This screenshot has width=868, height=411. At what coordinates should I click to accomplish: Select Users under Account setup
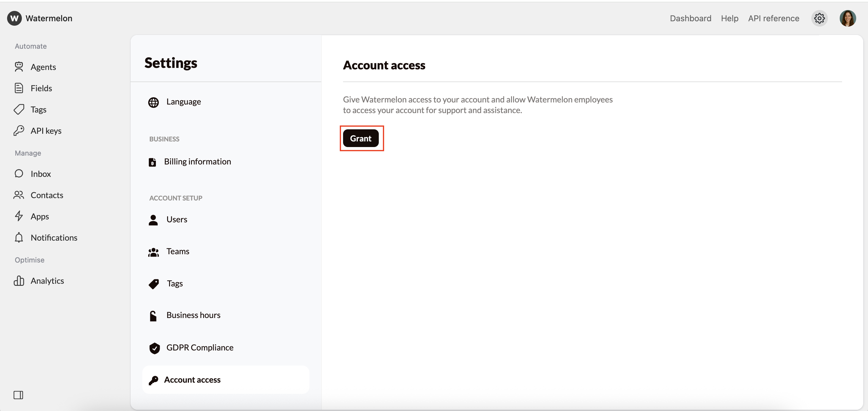tap(177, 219)
